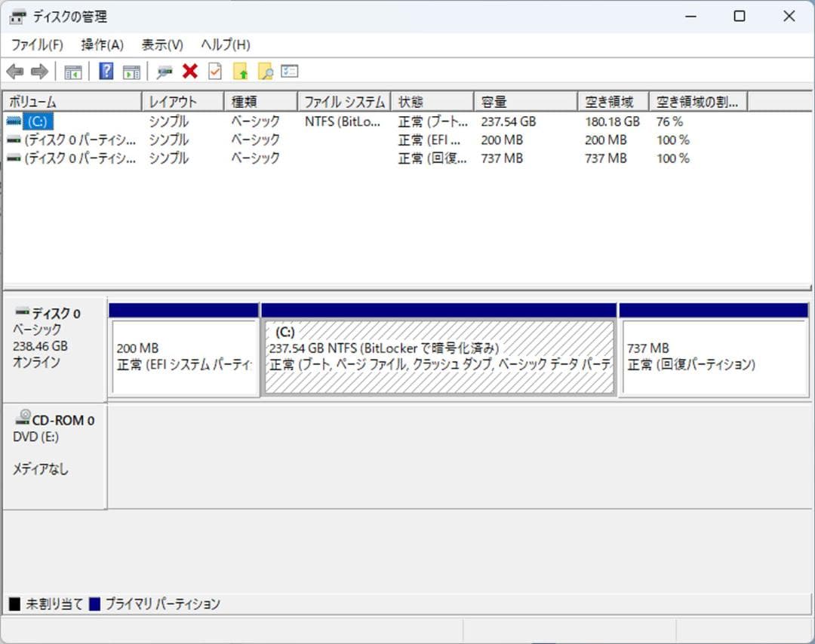The width and height of the screenshot is (815, 644).
Task: Click the red X delete icon
Action: [189, 71]
